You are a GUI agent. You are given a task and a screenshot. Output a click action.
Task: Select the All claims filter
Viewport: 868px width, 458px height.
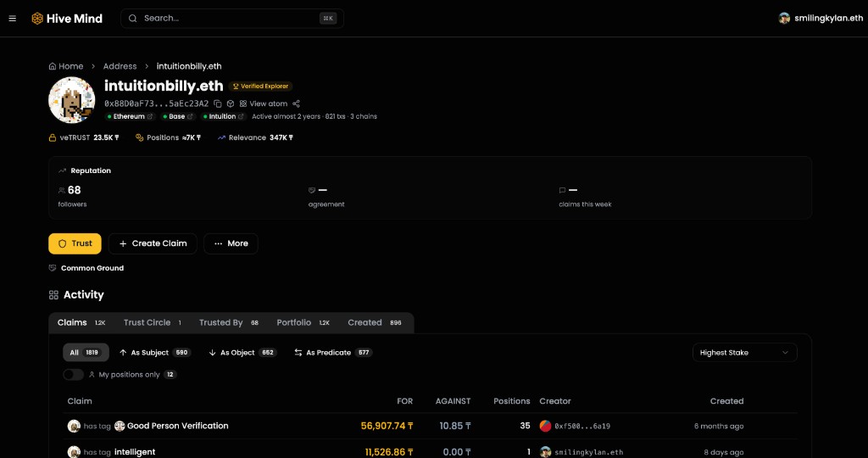(86, 353)
